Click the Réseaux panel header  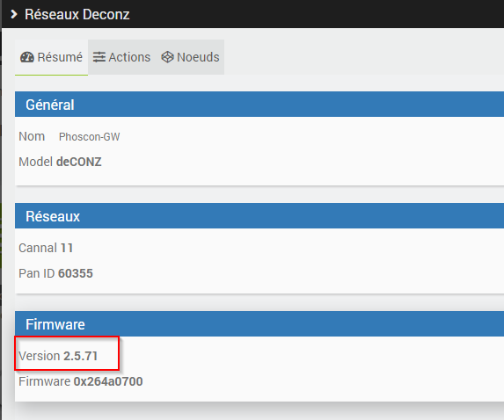[x=259, y=216]
